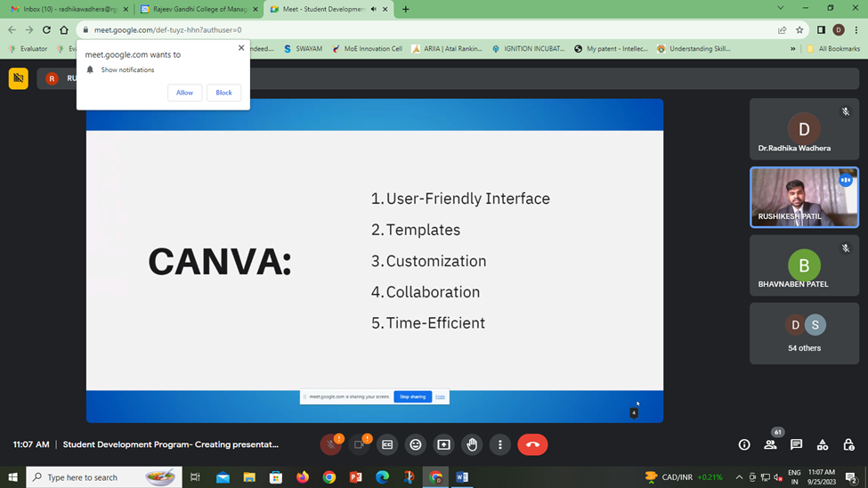Close the notification permission popup

pos(241,47)
